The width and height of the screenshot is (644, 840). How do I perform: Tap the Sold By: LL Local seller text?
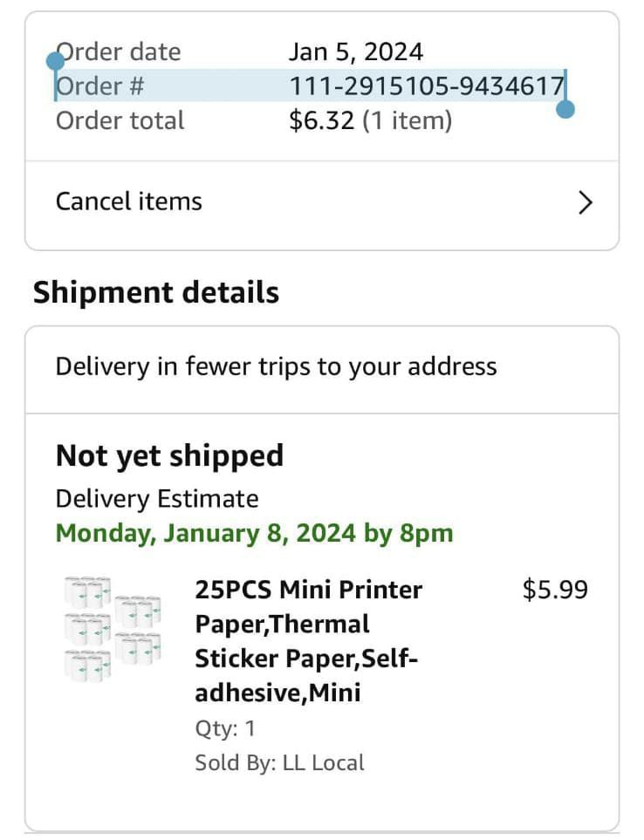(279, 762)
